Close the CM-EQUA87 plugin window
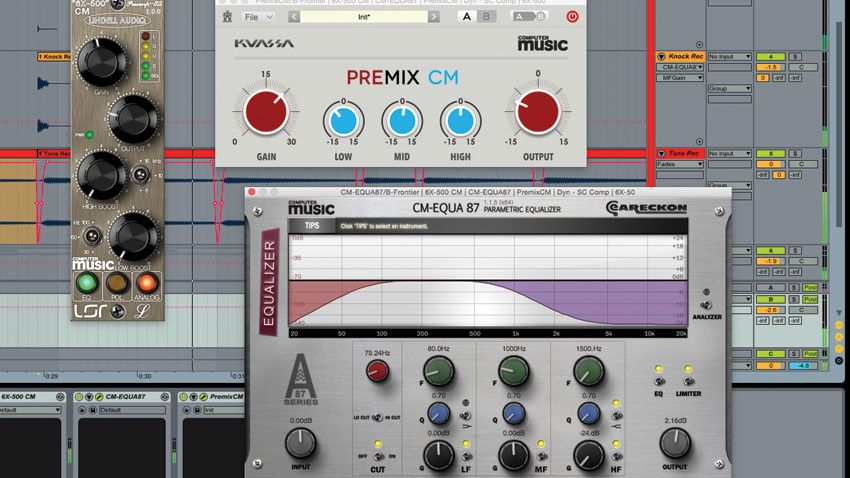Image resolution: width=850 pixels, height=478 pixels. (252, 192)
